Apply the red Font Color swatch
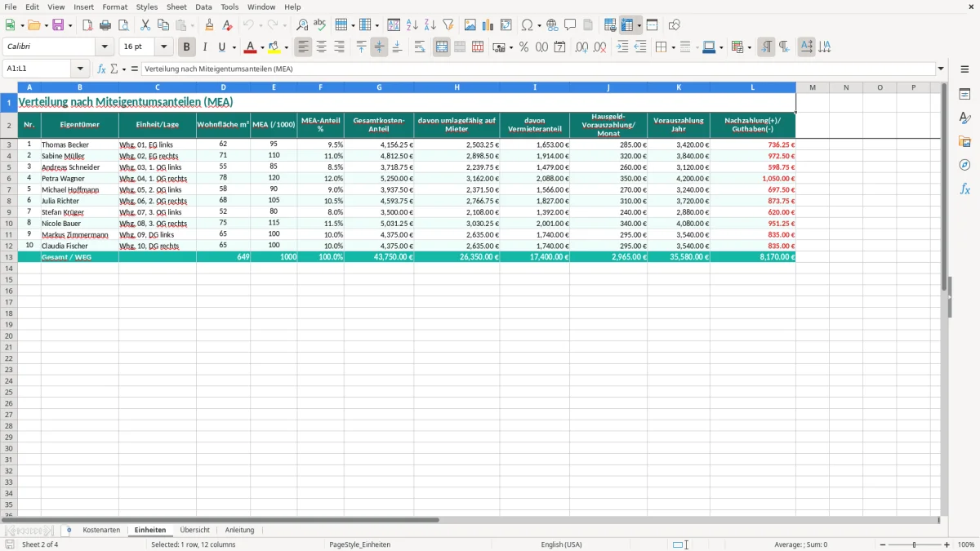The height and width of the screenshot is (551, 980). [x=251, y=47]
